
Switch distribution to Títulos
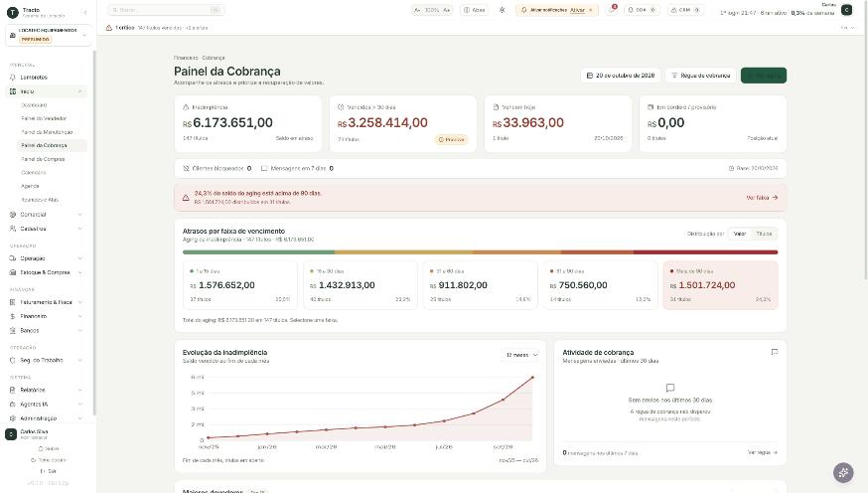coord(764,234)
